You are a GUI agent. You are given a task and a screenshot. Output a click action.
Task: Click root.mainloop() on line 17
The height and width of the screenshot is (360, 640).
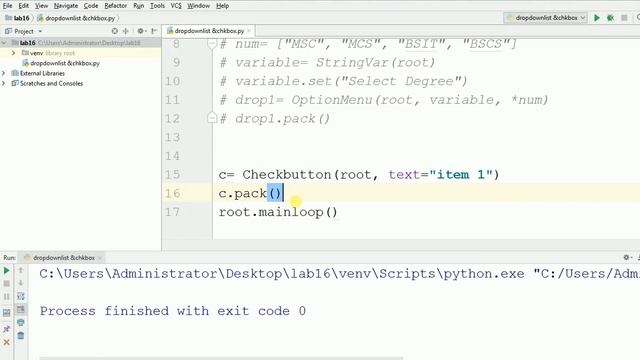[278, 212]
